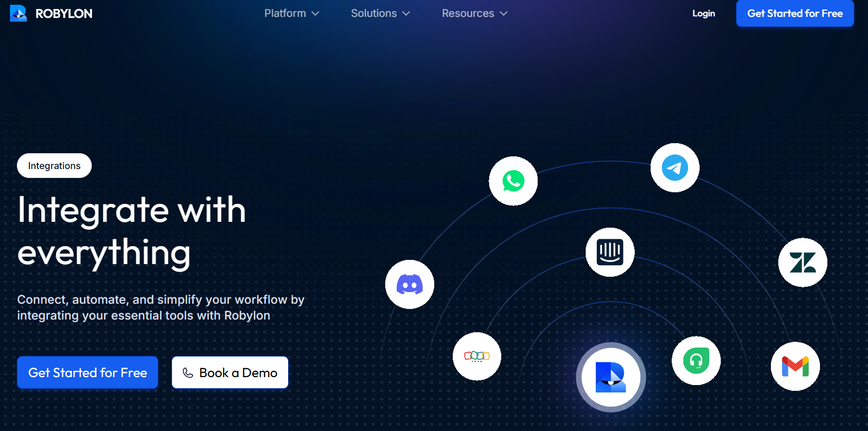Click the Integrations pill badge
868x431 pixels.
pos(54,166)
